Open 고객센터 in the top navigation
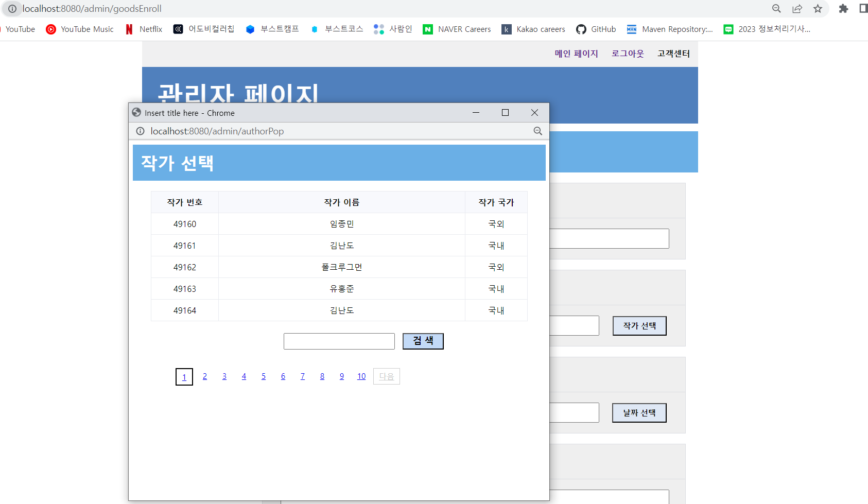Screen dimensions: 868x504 tap(673, 54)
